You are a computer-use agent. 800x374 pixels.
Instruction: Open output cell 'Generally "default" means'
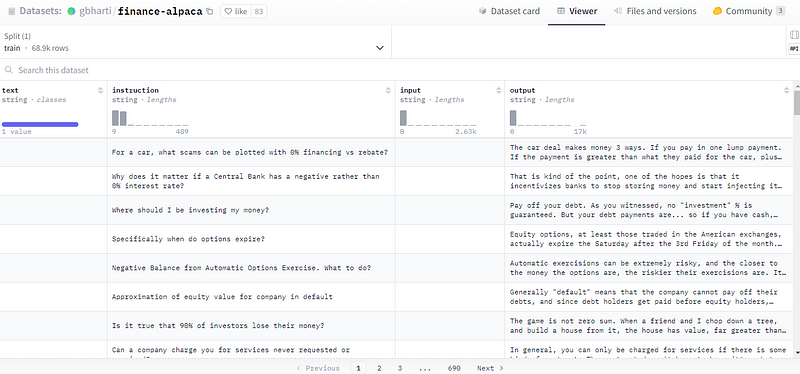[649, 297]
